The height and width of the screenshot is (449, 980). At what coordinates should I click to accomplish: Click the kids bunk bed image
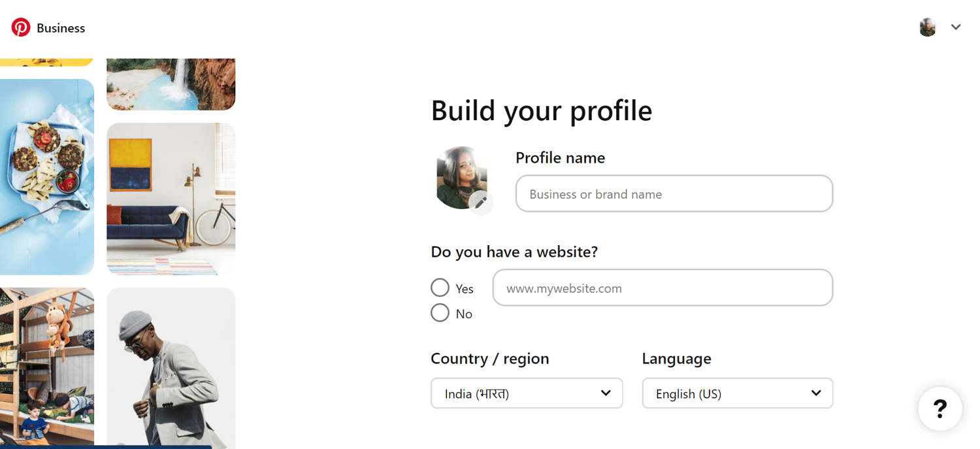click(46, 366)
